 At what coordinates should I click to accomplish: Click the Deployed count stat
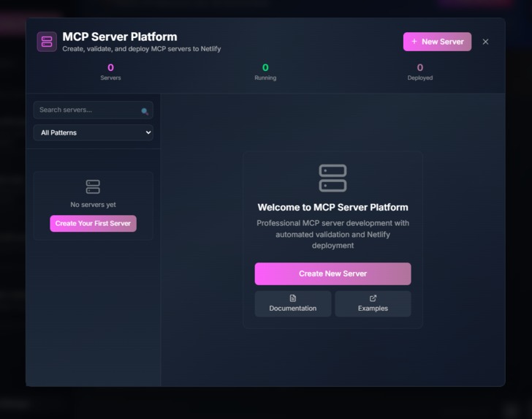[420, 72]
